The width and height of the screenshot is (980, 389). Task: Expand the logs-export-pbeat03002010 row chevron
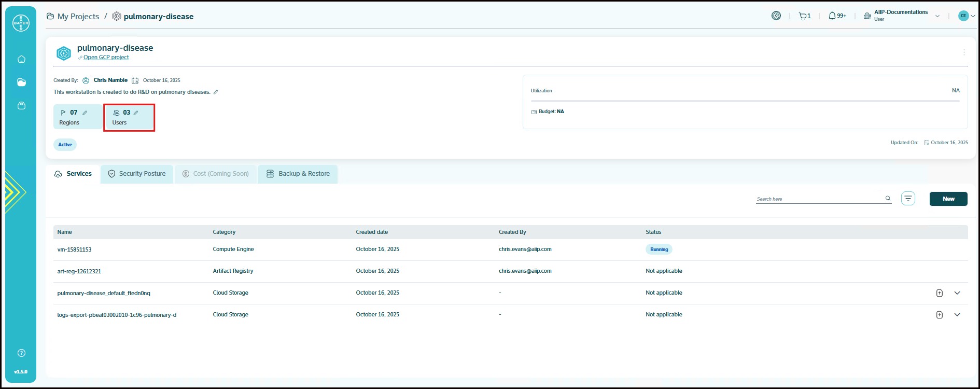click(957, 315)
